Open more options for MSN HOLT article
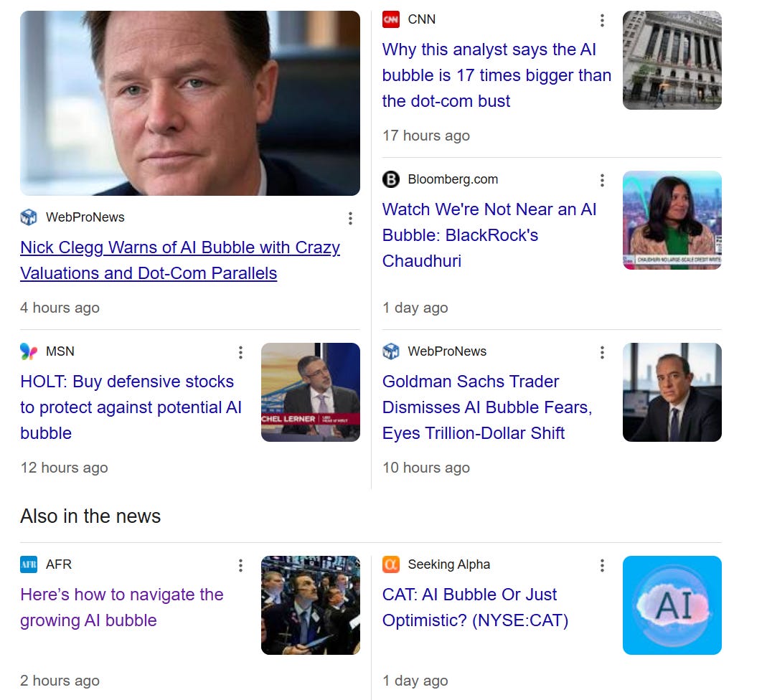 point(240,352)
